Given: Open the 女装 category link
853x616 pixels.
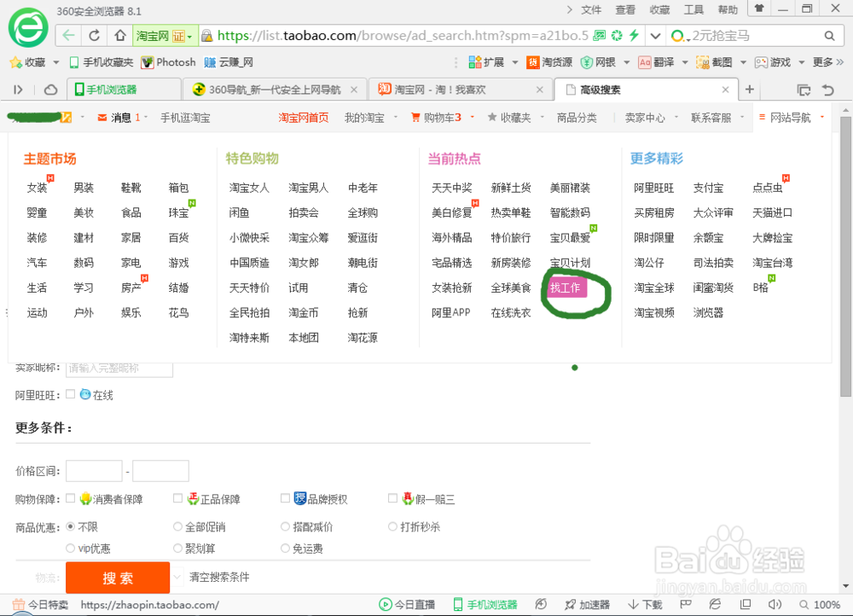Looking at the screenshot, I should [x=37, y=188].
